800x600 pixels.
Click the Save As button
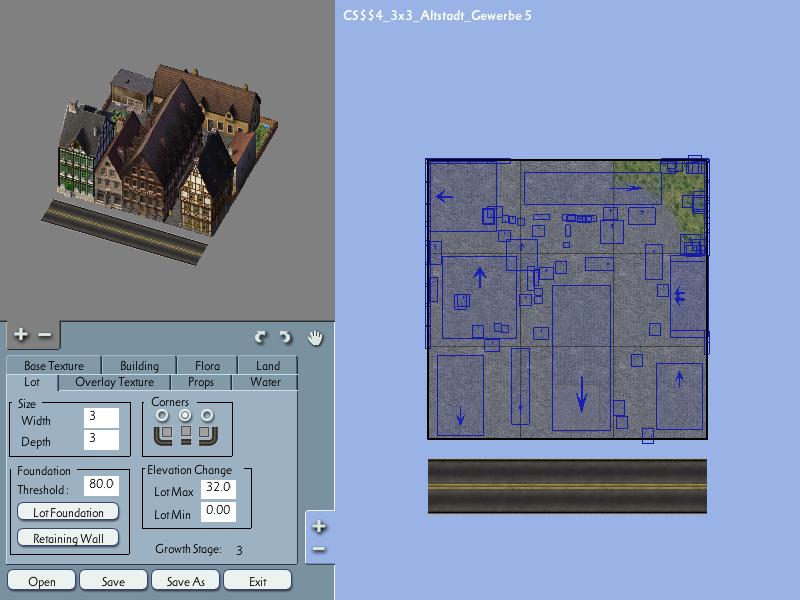pos(186,581)
